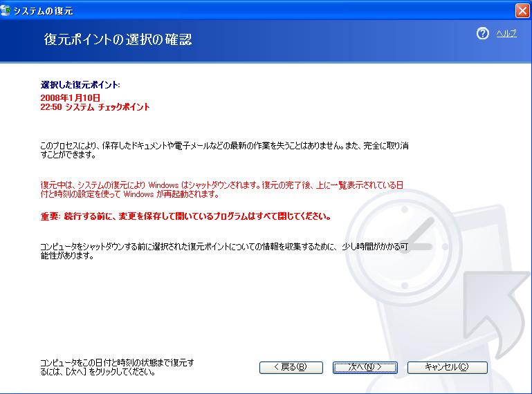This screenshot has height=394, width=532.
Task: Click the 復元ポイントの選択の確認 heading
Action: pos(118,39)
